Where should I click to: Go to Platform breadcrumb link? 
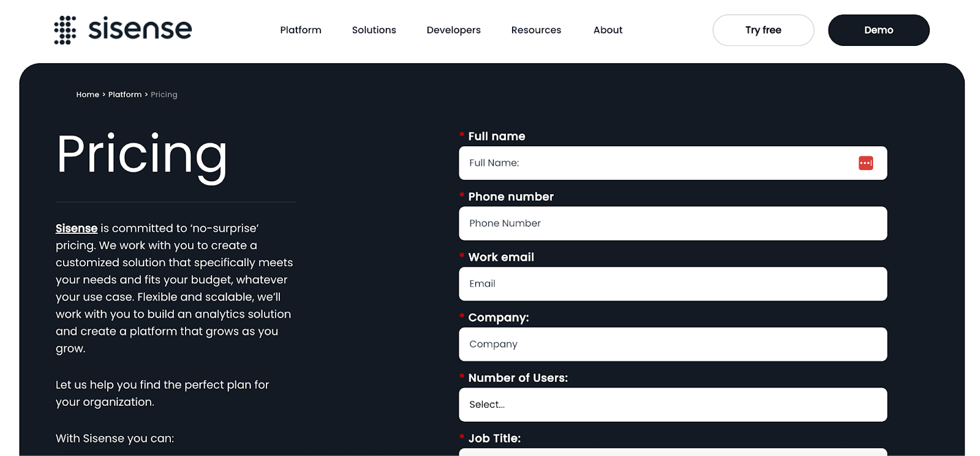(x=125, y=94)
